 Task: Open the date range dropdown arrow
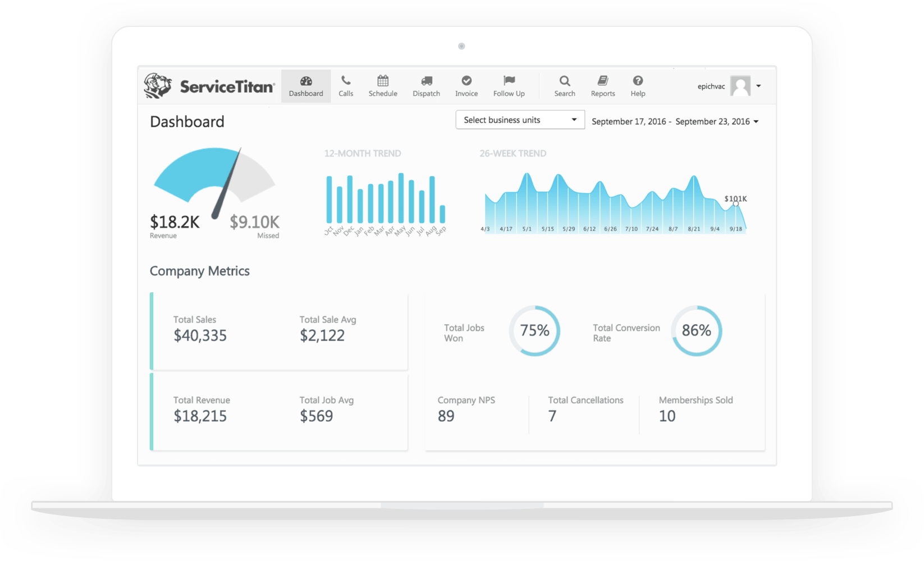coord(756,122)
